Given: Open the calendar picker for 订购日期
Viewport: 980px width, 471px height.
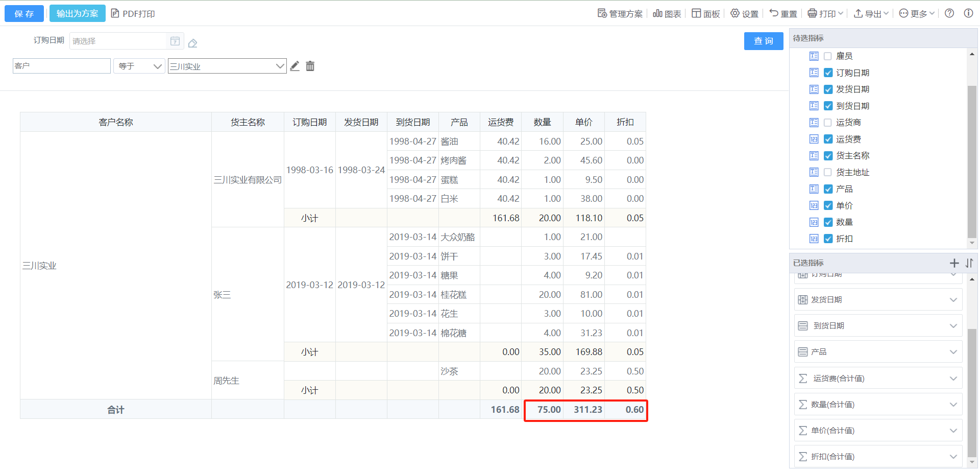Looking at the screenshot, I should pyautogui.click(x=175, y=41).
